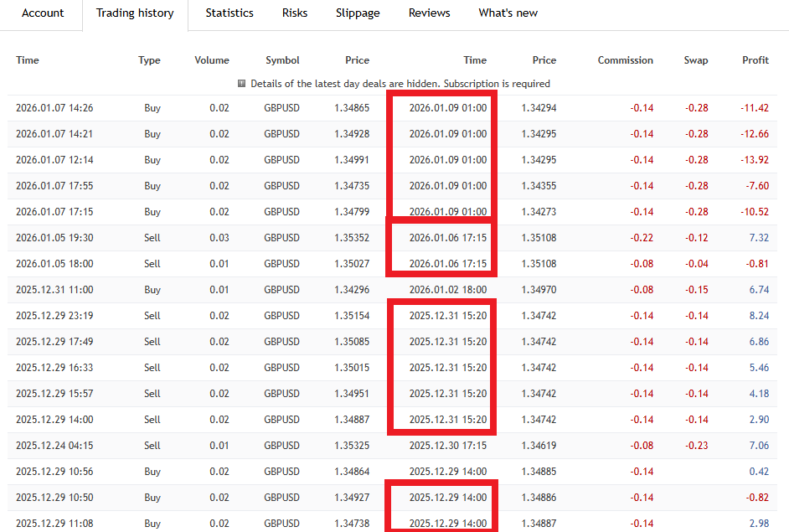Open the What's new tab
This screenshot has width=789, height=532.
[508, 13]
